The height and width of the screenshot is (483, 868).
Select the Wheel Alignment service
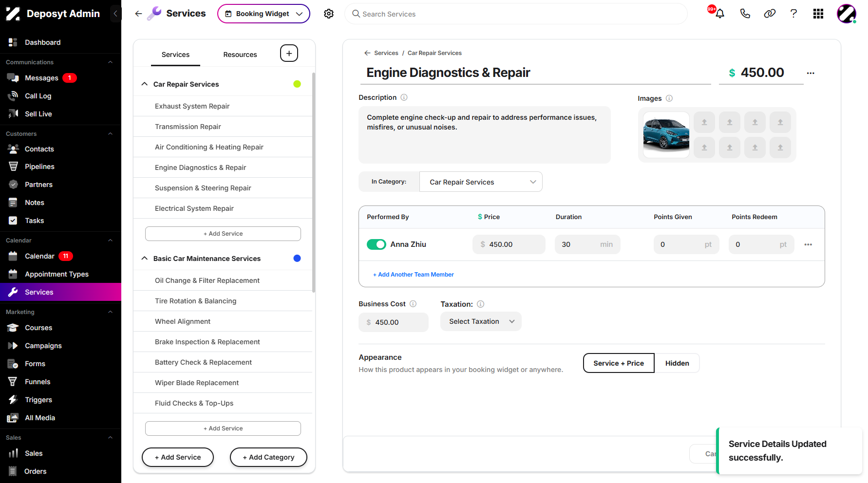(x=223, y=321)
